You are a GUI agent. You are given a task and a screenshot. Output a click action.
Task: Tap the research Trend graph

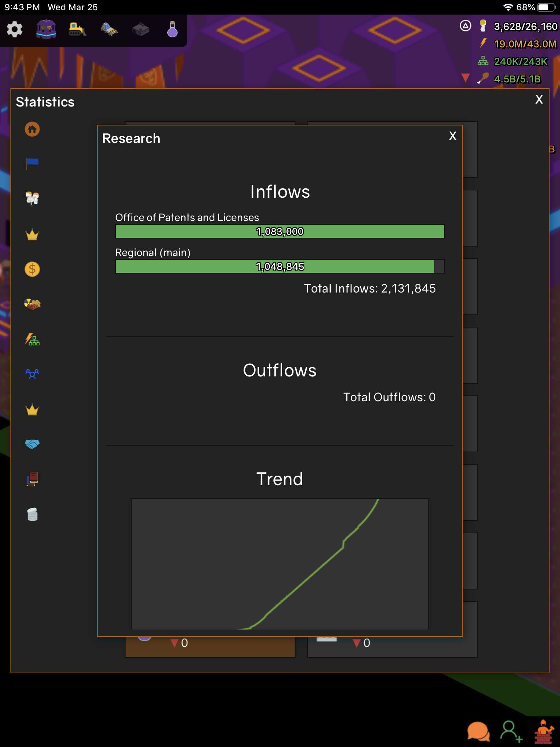[280, 564]
